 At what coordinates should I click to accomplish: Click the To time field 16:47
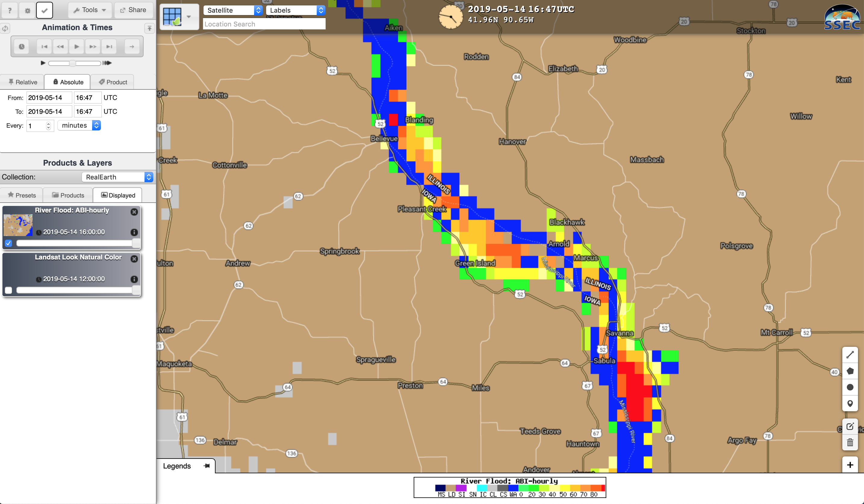pyautogui.click(x=88, y=111)
